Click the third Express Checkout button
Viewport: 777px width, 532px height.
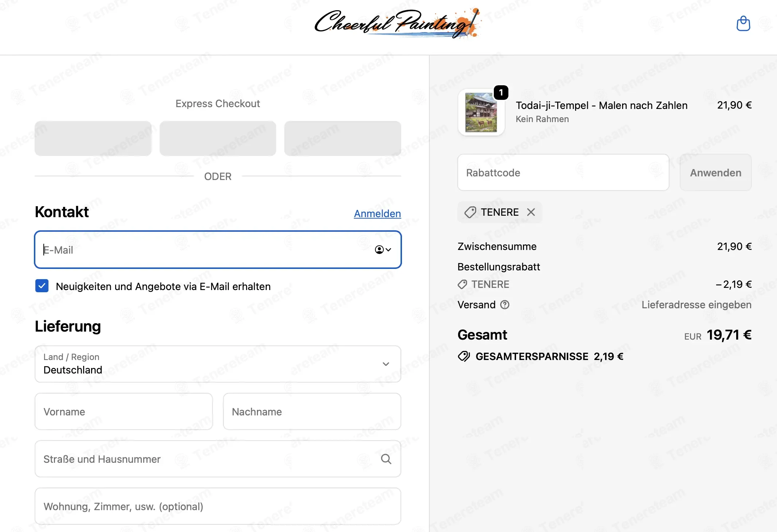point(343,138)
